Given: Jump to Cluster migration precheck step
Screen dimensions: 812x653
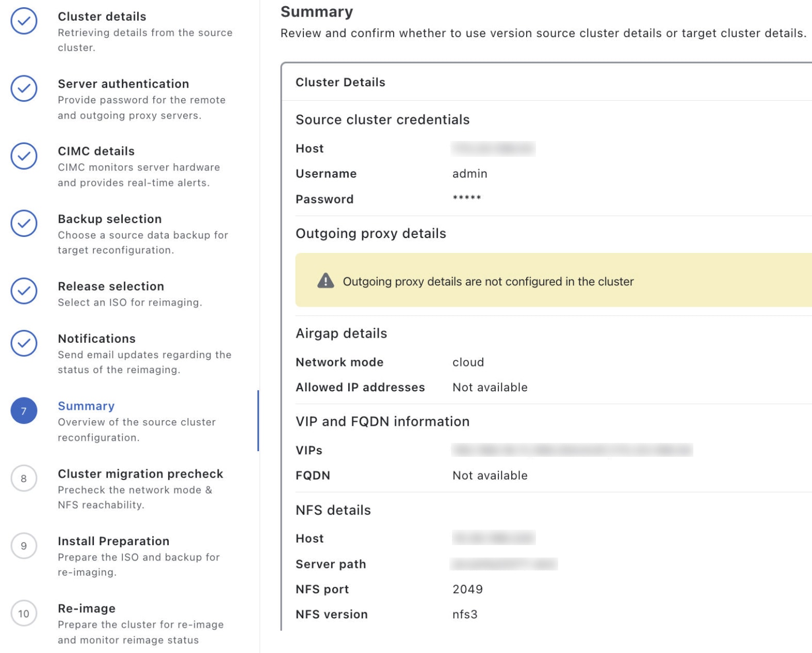Looking at the screenshot, I should pos(140,474).
